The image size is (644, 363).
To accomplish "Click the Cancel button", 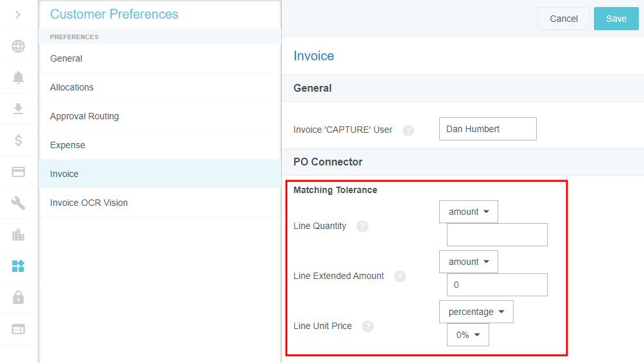I will tap(564, 19).
